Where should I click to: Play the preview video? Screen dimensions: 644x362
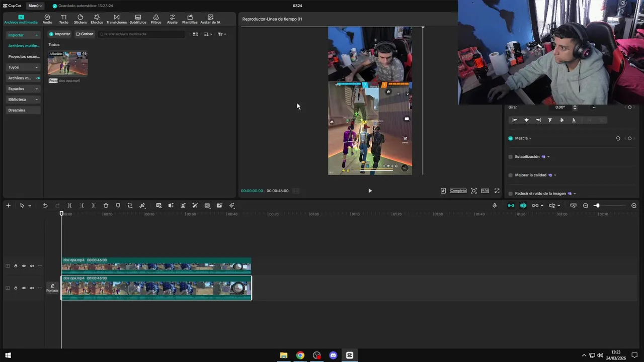[370, 191]
